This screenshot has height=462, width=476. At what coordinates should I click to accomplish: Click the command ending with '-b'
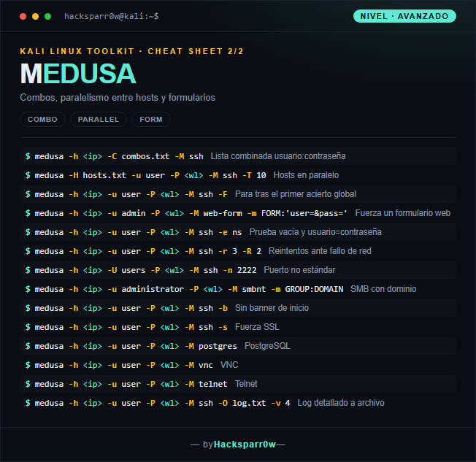point(126,308)
